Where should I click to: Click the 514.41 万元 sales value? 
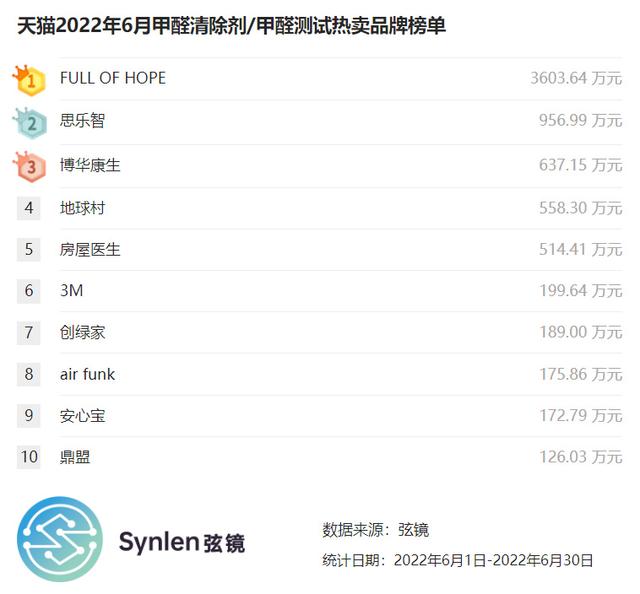pyautogui.click(x=580, y=249)
